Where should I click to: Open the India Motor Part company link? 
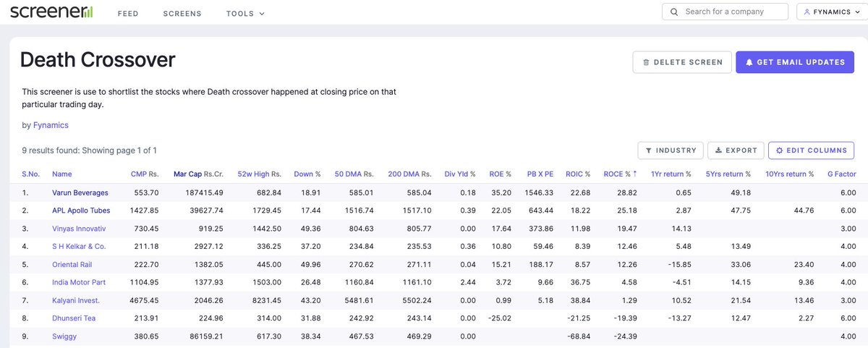79,282
